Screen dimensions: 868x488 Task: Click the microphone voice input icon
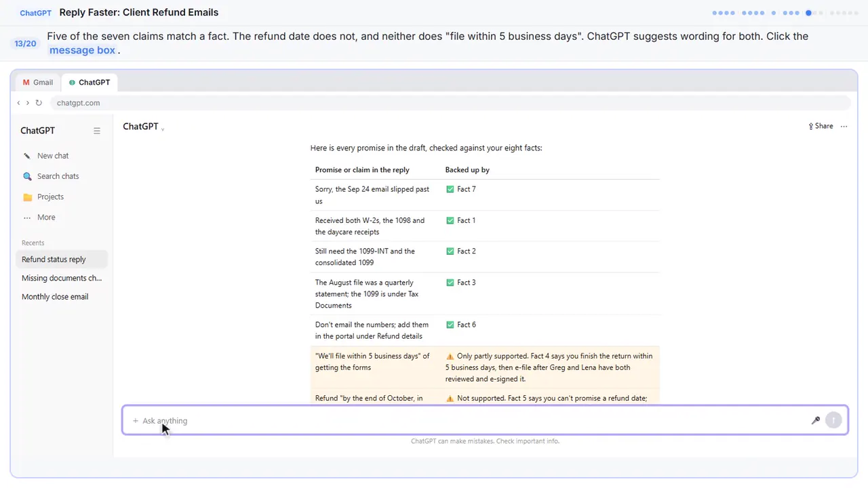pos(816,420)
